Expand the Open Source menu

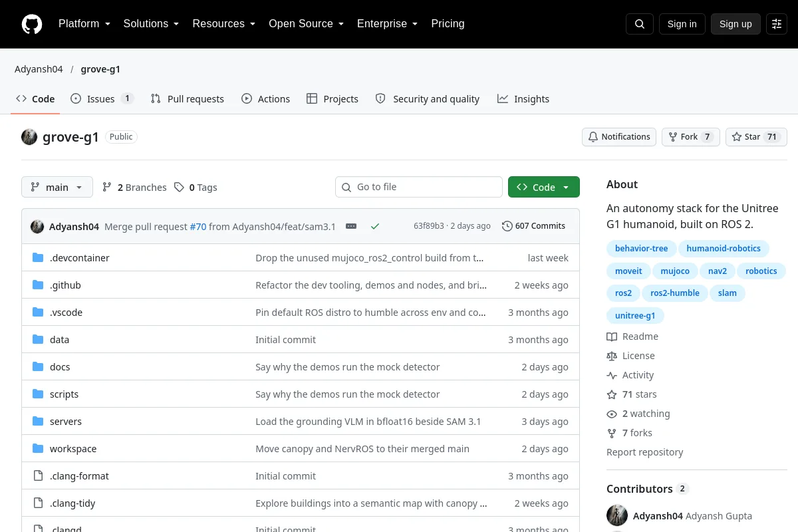coord(307,24)
